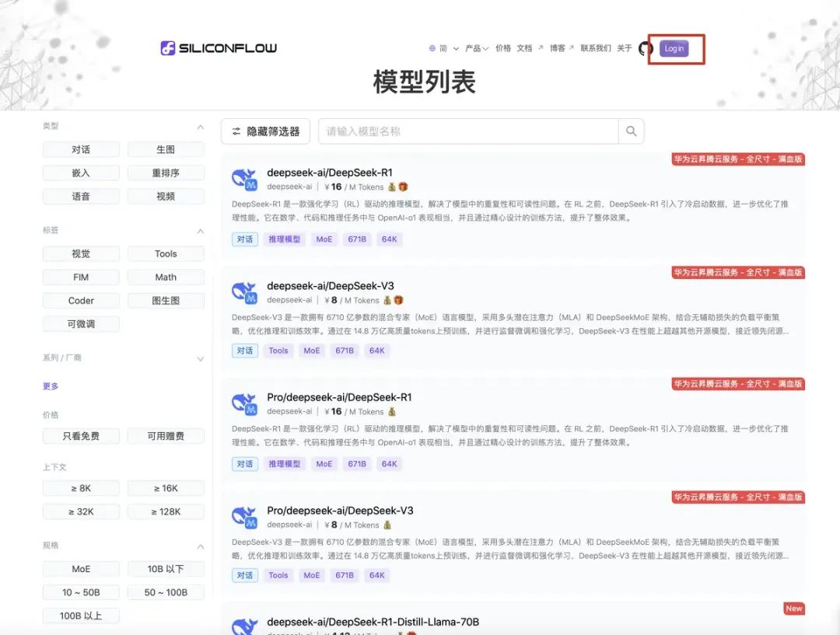Select the ≥ 128K context filter
Screen dimensions: 840x635
coord(166,512)
